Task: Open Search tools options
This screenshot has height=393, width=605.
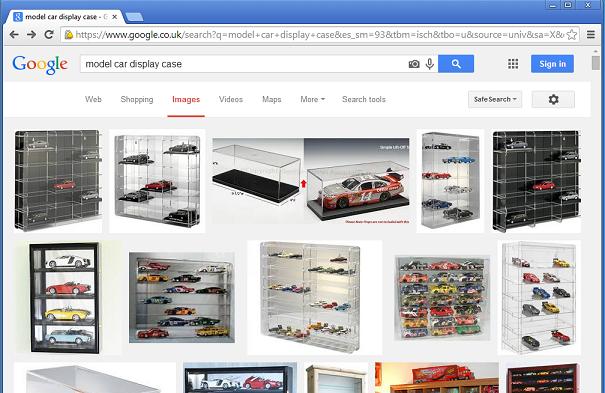Action: click(364, 100)
